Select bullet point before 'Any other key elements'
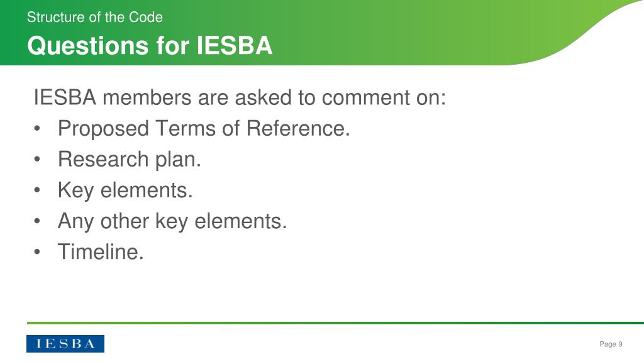This screenshot has width=644, height=362. click(x=37, y=221)
